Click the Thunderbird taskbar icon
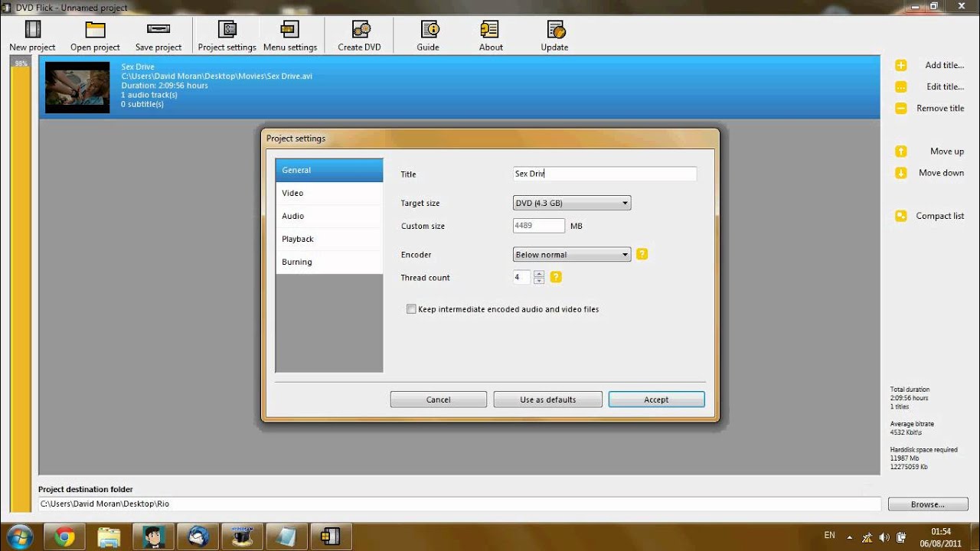This screenshot has height=551, width=980. tap(198, 536)
